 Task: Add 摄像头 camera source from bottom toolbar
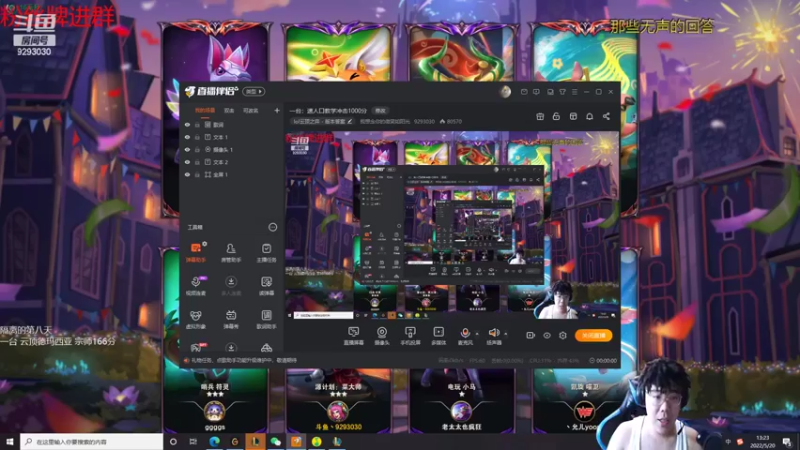[382, 336]
